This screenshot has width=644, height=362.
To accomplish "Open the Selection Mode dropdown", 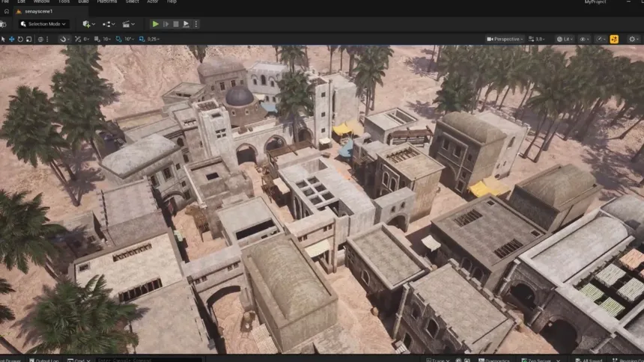I will click(43, 24).
